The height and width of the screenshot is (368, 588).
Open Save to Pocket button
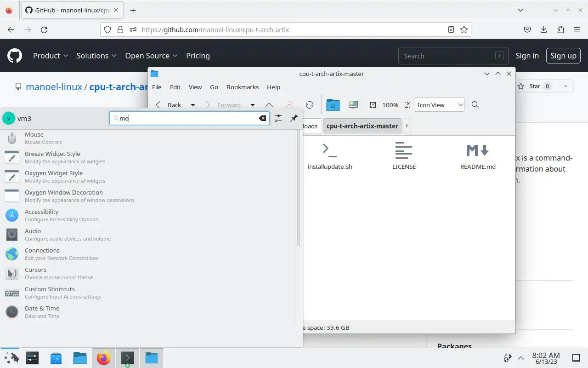pos(527,29)
